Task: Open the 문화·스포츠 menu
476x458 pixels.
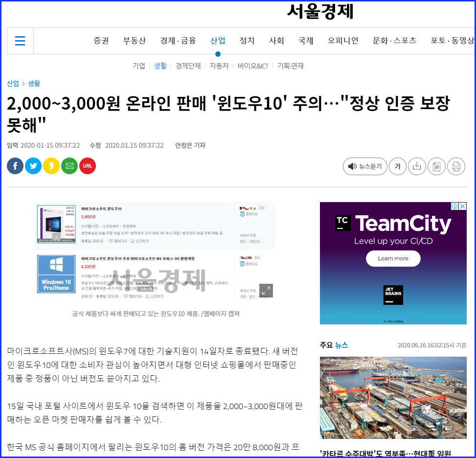Action: (395, 41)
